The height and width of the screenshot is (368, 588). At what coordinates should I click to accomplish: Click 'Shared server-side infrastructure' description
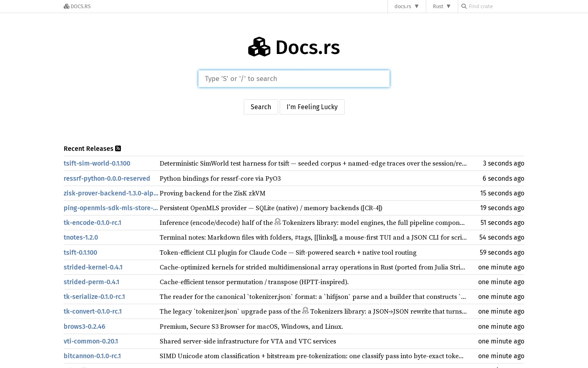[248, 341]
